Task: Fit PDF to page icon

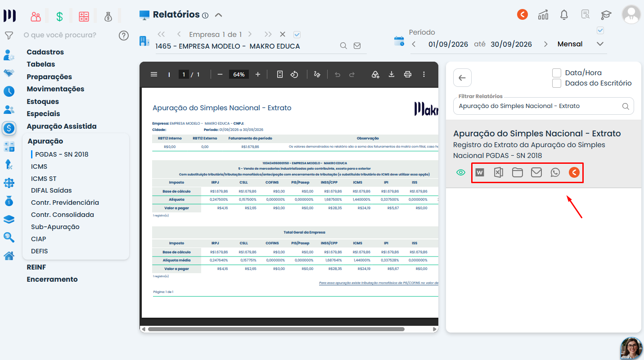Action: tap(279, 74)
